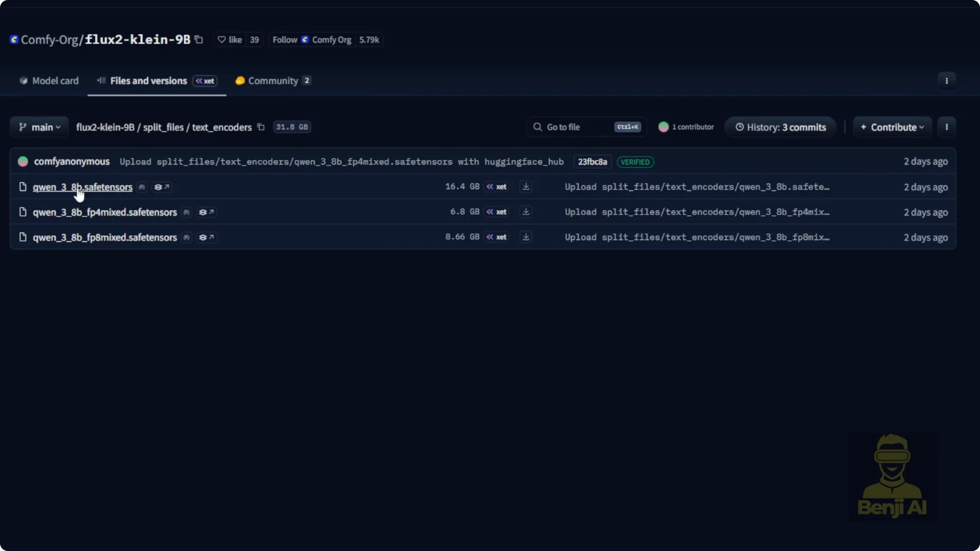Viewport: 980px width, 551px height.
Task: Follow the Comfy Org organization
Action: point(285,40)
